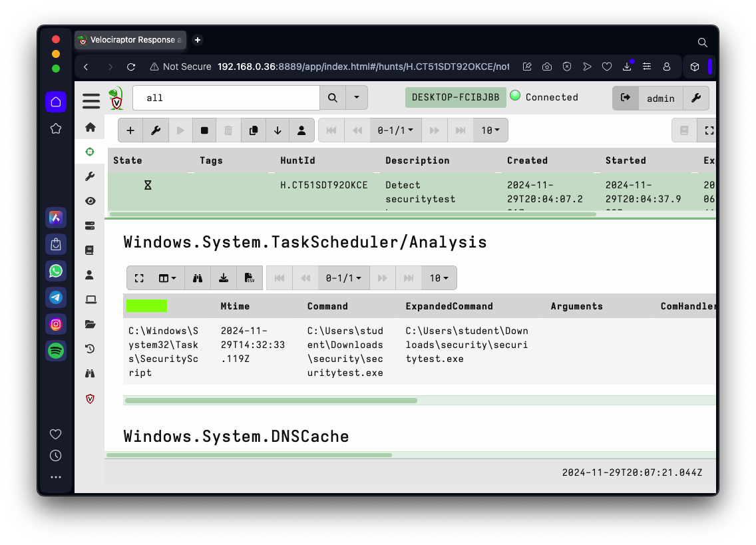Click the New Hunt plus button
This screenshot has width=756, height=545.
[130, 130]
